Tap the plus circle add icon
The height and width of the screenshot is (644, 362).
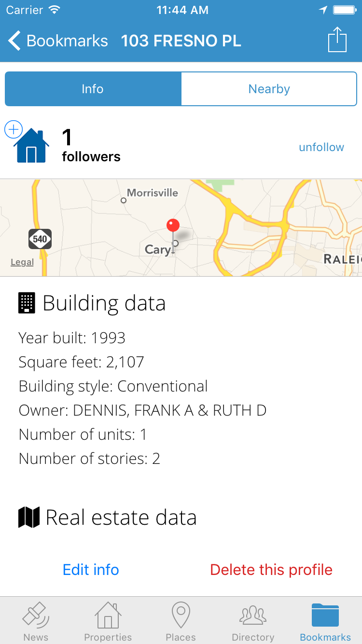point(14,129)
